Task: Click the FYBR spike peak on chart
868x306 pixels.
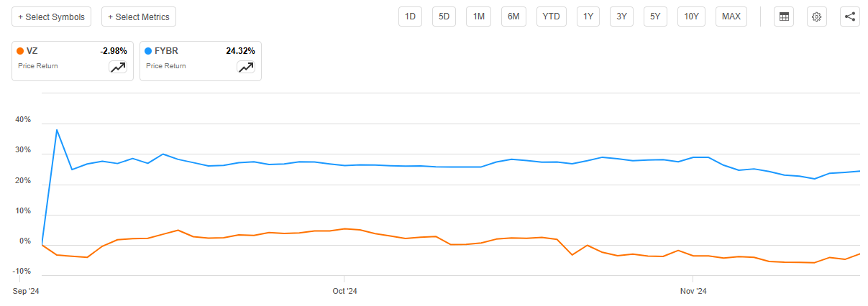Action: (57, 130)
